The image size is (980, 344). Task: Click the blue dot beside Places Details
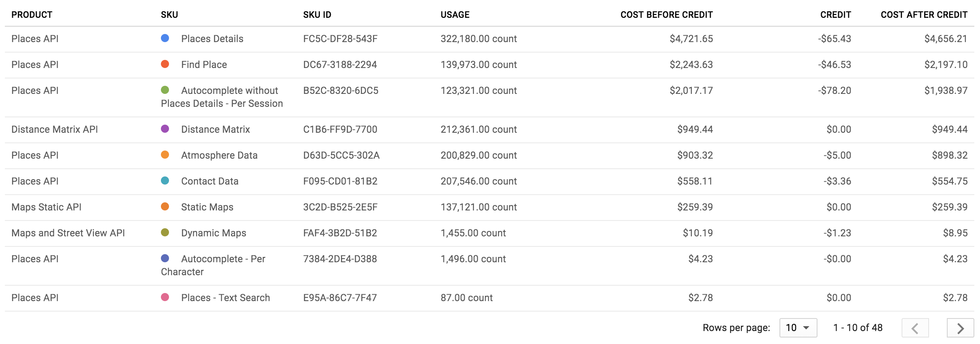[165, 38]
